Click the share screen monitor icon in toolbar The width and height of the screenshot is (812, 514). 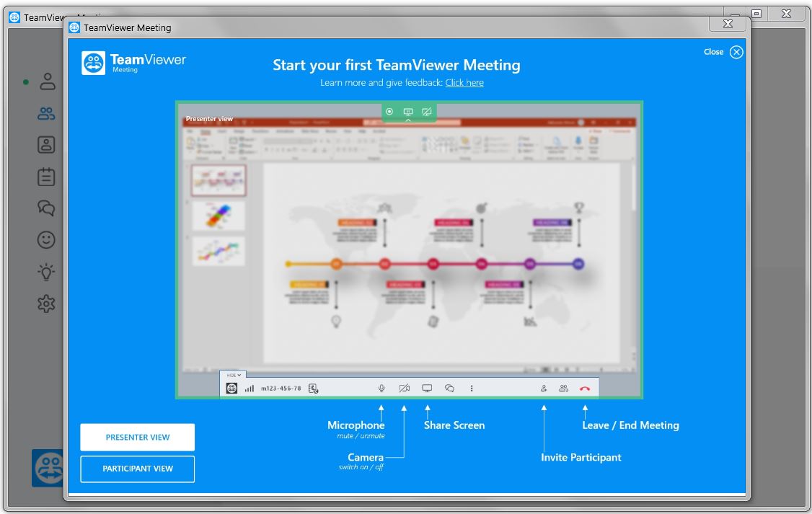click(x=427, y=389)
